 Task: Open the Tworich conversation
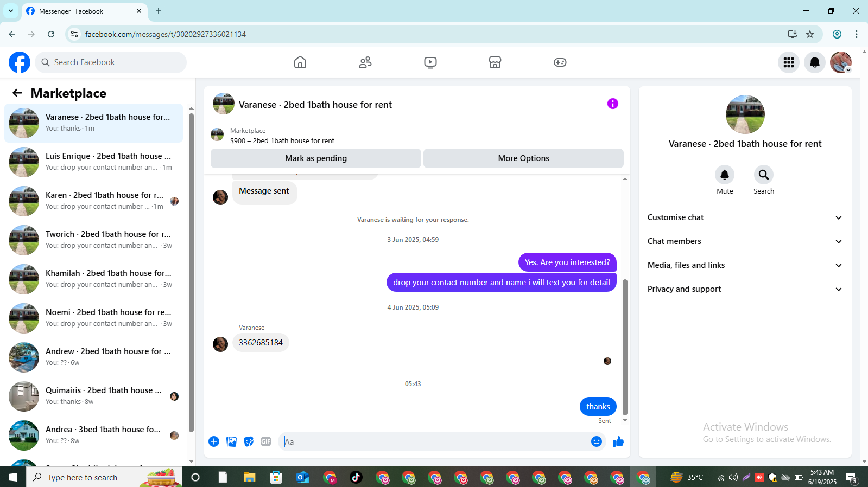(x=93, y=240)
